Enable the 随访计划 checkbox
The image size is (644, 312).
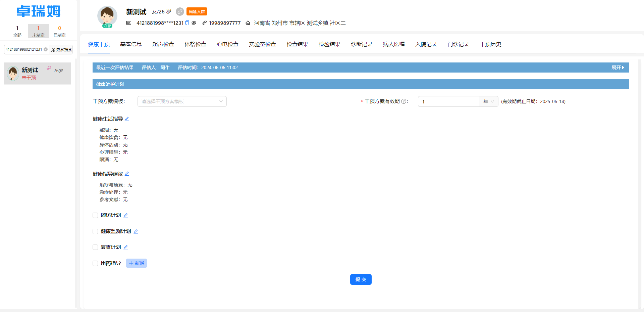[95, 215]
